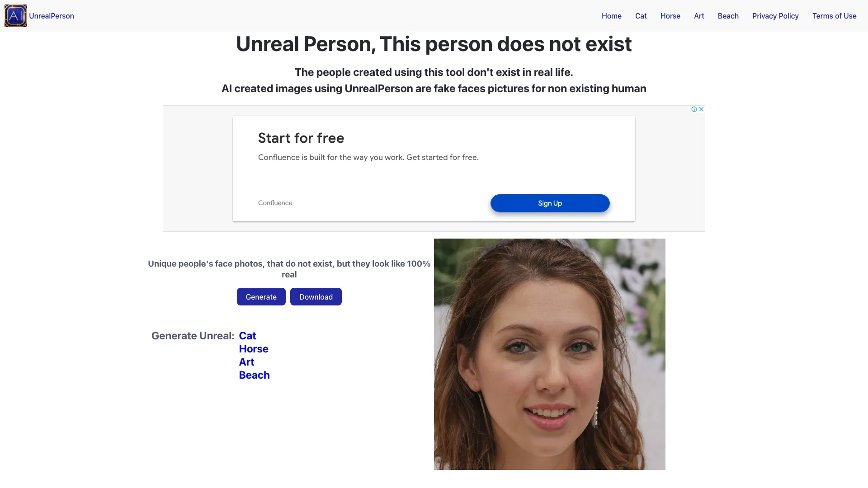The image size is (868, 488).
Task: Click Generate unreal Beach link
Action: point(254,375)
